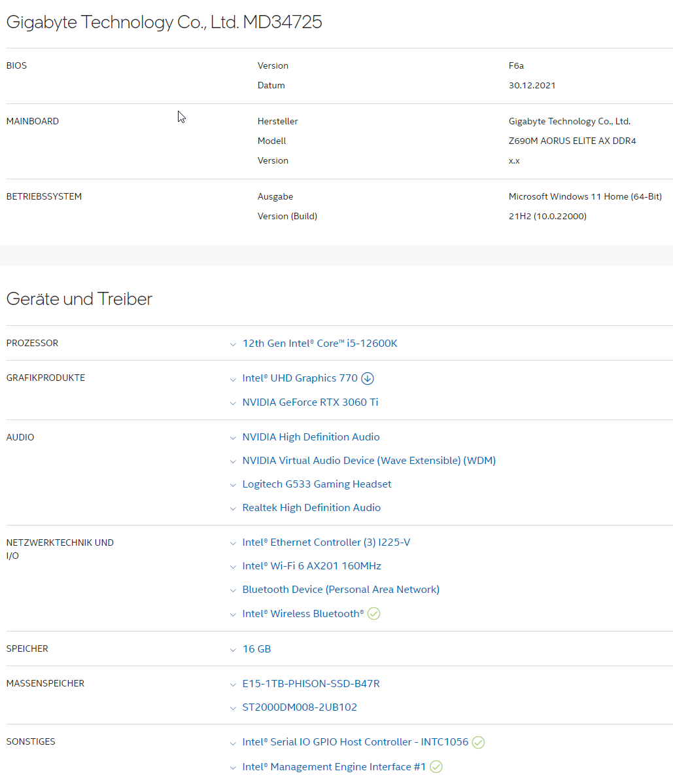Screen dimensions: 673x784
Task: Click the GRAFIKPRODUKTE section label
Action: (x=46, y=378)
